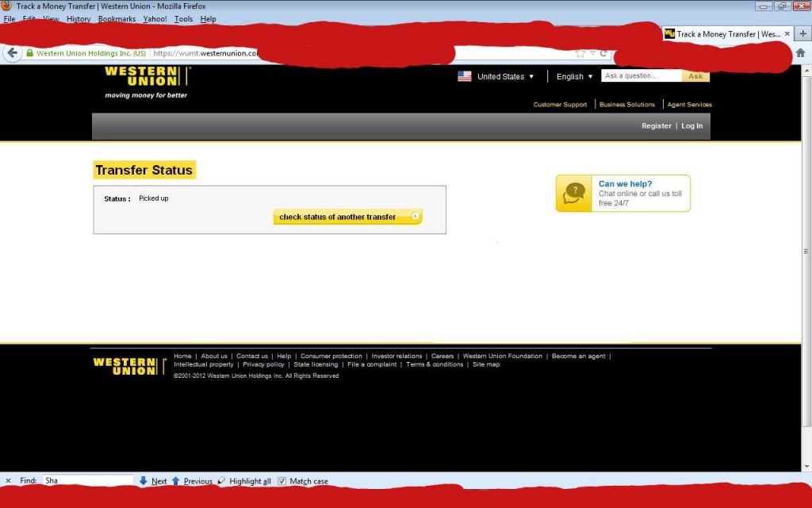The height and width of the screenshot is (508, 812).
Task: Open the Agent Services link
Action: (689, 104)
